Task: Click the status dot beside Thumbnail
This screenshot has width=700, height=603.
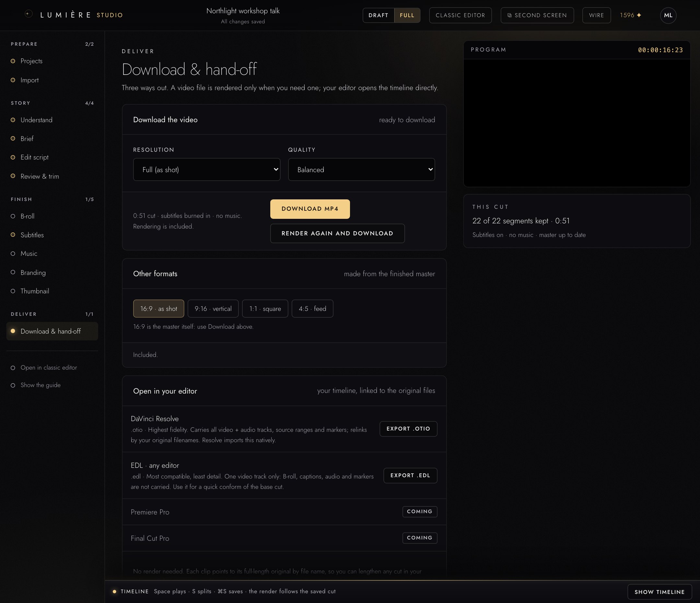Action: click(x=13, y=291)
